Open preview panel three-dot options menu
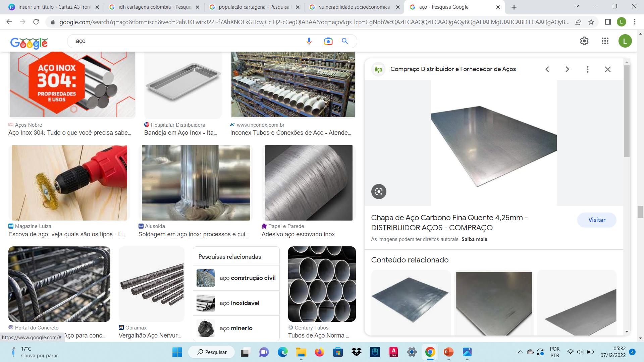644x362 pixels. 587,69
